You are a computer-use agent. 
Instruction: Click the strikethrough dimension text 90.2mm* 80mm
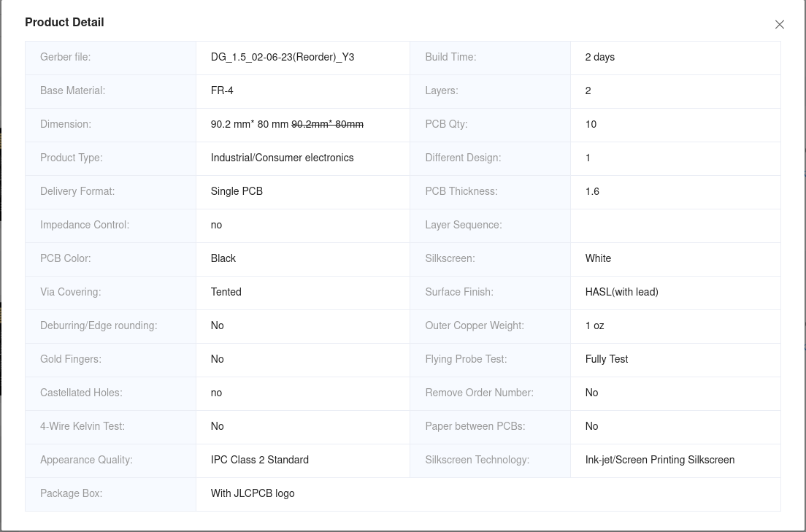[x=327, y=124]
